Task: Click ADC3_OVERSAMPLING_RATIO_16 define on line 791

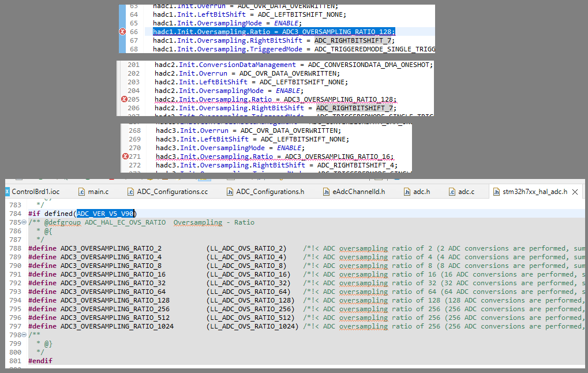Action: click(x=113, y=274)
